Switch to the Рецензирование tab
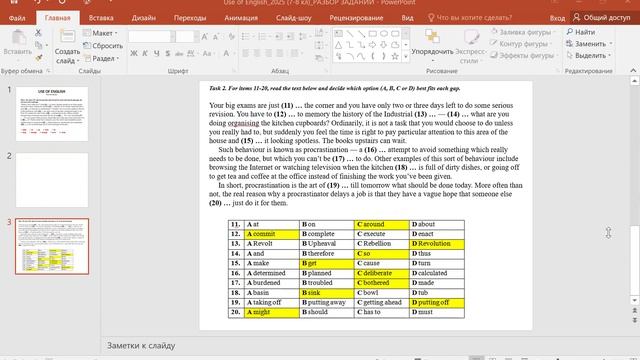Image resolution: width=640 pixels, height=360 pixels. (356, 18)
